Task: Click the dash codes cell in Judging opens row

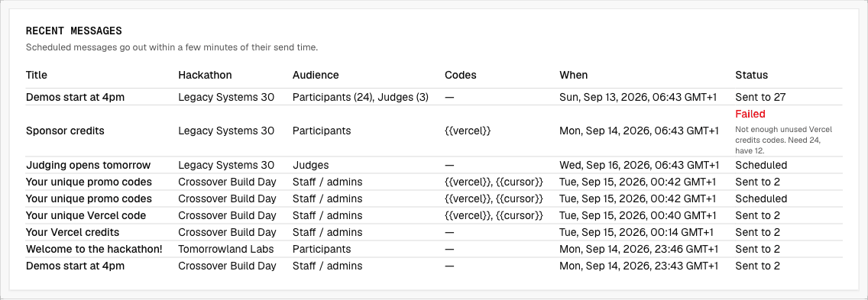Action: tap(449, 165)
